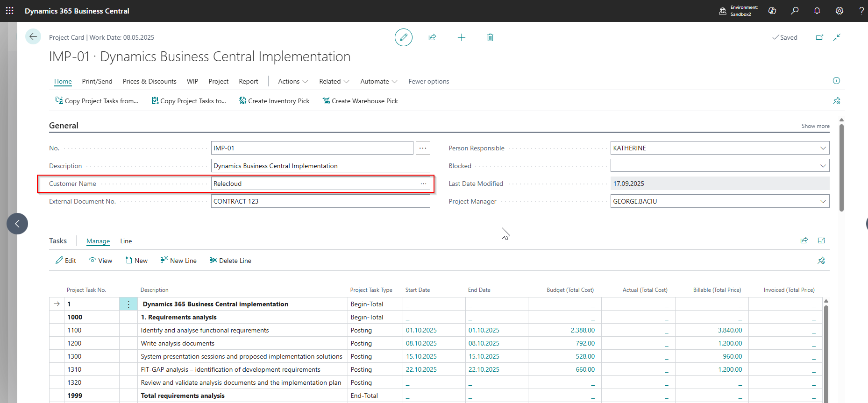Open the Environment Sandbox2 indicator
Screen dimensions: 868x403
pos(739,11)
